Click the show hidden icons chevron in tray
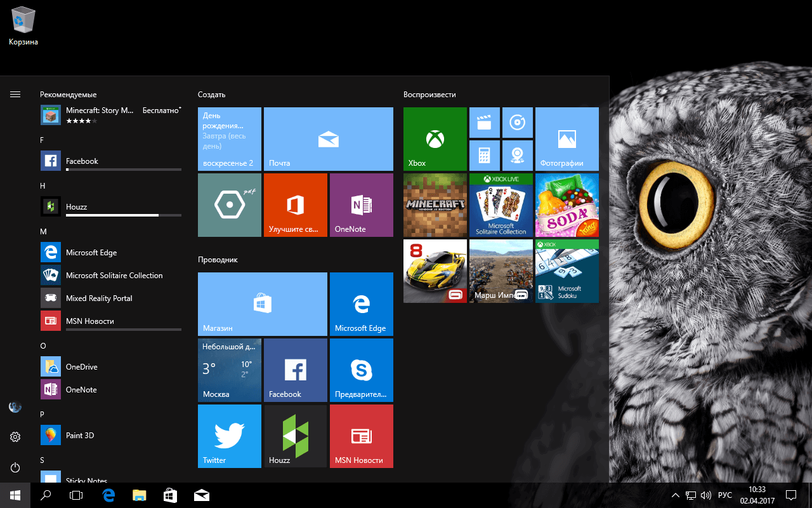This screenshot has width=812, height=508. [675, 495]
